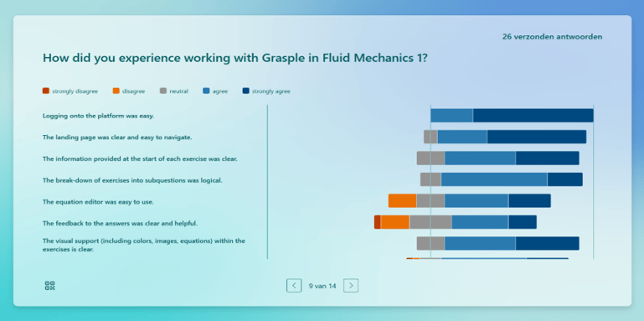Click agree segment of break-down subquestions bar
The height and width of the screenshot is (321, 644).
pyautogui.click(x=494, y=179)
